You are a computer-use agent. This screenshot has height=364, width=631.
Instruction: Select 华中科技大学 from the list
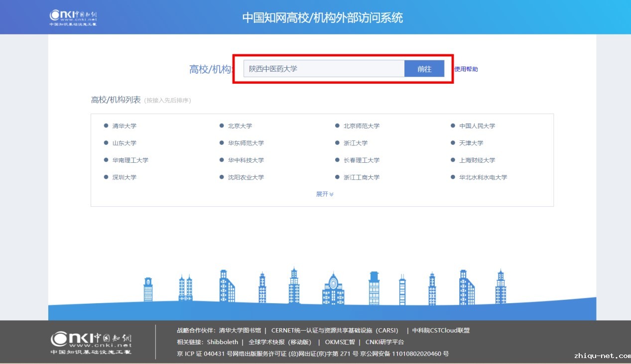[x=246, y=160]
